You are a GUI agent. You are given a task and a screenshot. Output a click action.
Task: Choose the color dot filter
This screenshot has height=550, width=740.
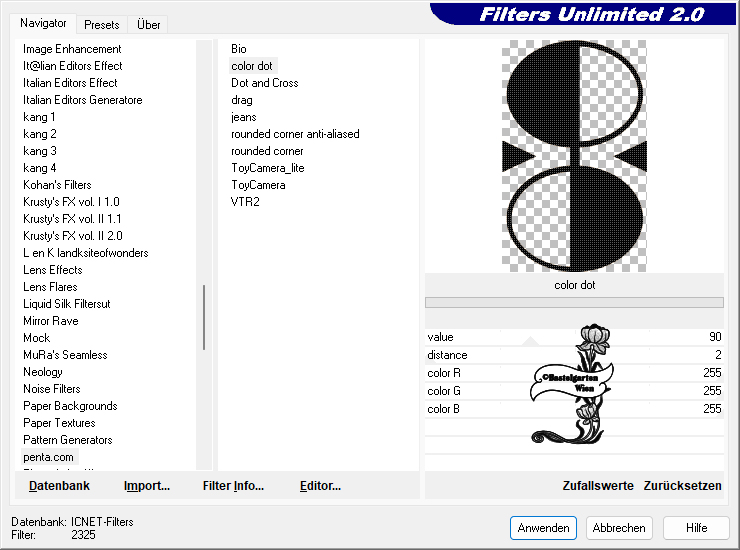pos(252,66)
